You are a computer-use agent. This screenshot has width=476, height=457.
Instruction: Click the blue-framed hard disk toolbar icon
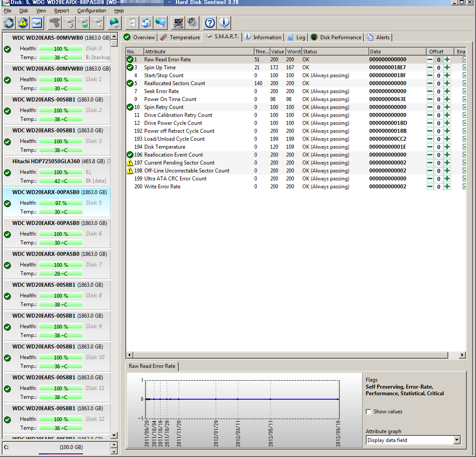click(37, 23)
